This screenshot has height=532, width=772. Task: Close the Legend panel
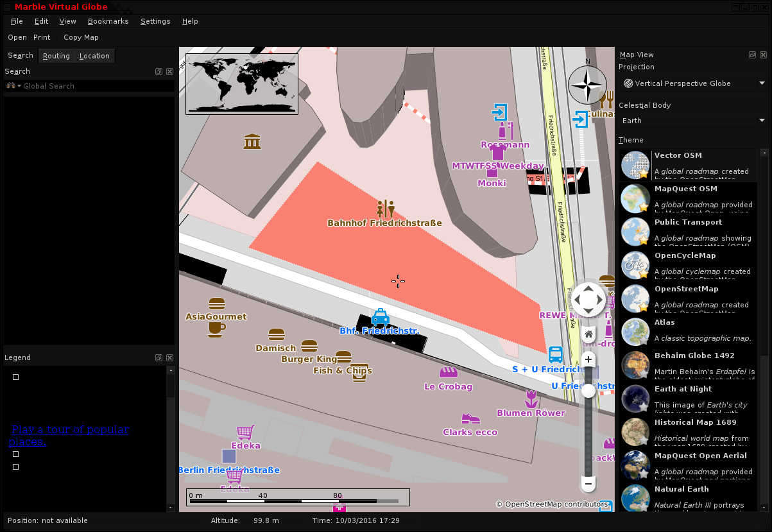pos(169,358)
